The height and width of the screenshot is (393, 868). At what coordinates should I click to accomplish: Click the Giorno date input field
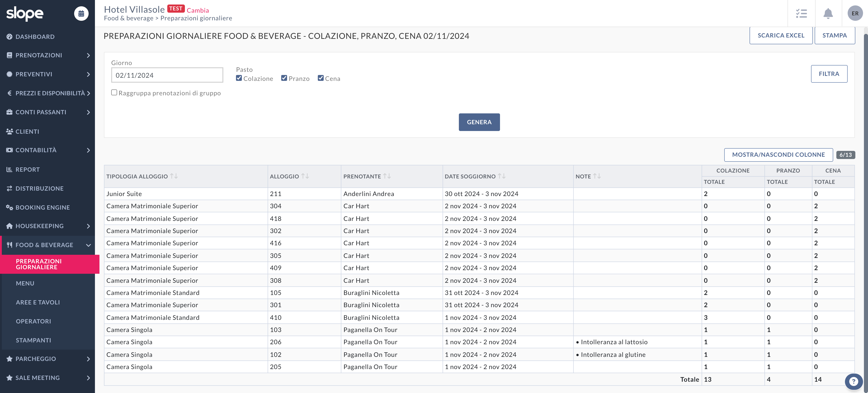[x=167, y=75]
